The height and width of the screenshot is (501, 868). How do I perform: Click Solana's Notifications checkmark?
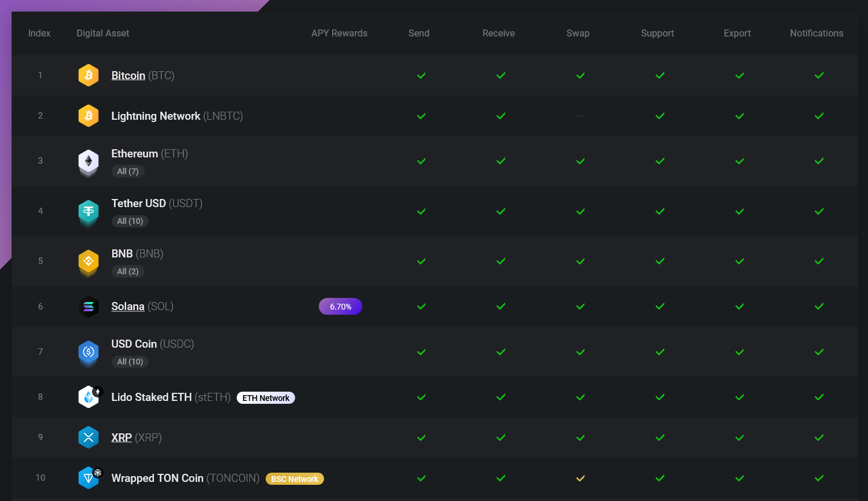click(x=819, y=306)
